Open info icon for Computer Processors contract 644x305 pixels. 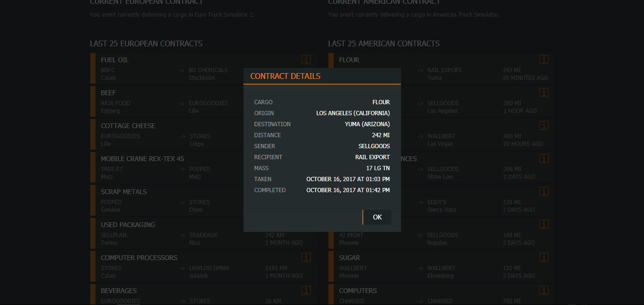(x=306, y=258)
